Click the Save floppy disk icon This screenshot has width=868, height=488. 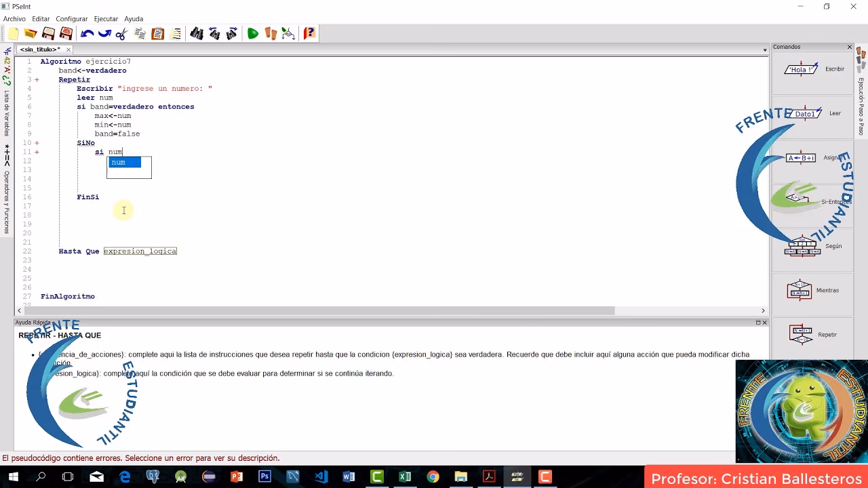(x=48, y=33)
